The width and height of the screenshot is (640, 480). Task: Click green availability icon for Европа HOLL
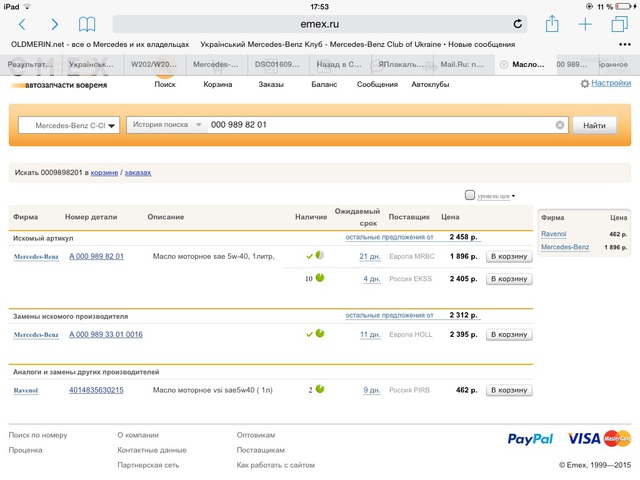320,333
